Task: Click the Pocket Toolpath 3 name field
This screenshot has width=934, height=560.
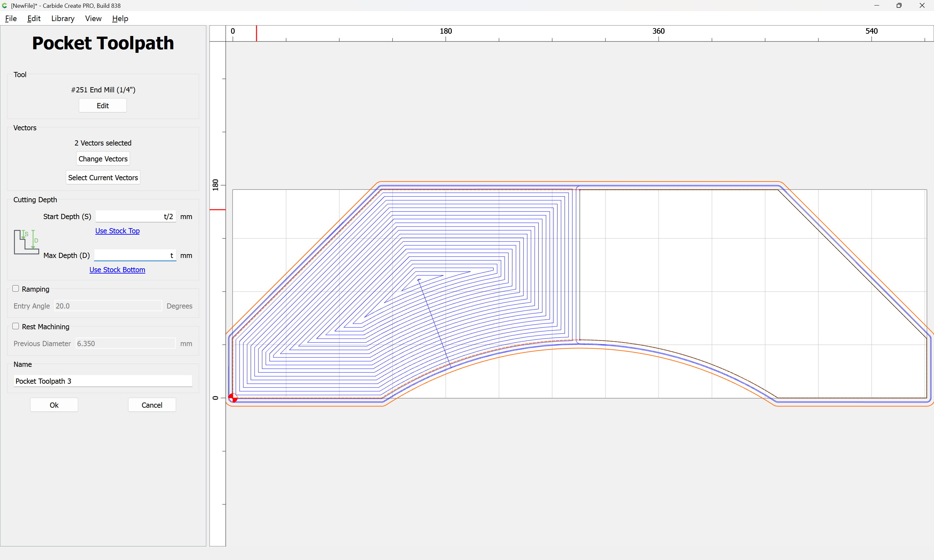Action: coord(103,381)
